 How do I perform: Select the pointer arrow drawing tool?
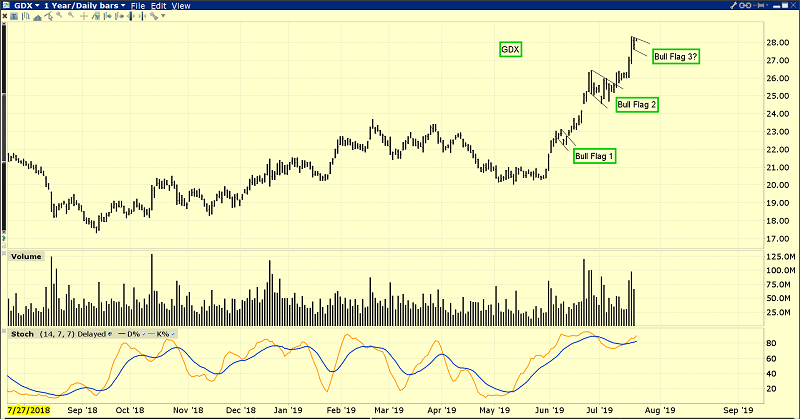pyautogui.click(x=48, y=16)
